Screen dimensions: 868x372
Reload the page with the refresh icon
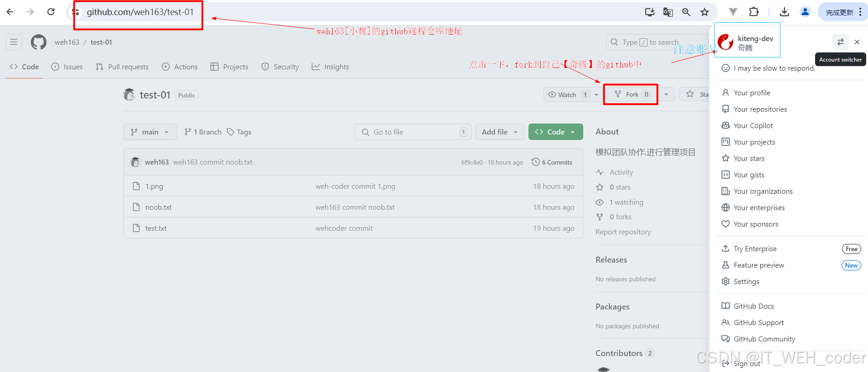pos(51,12)
